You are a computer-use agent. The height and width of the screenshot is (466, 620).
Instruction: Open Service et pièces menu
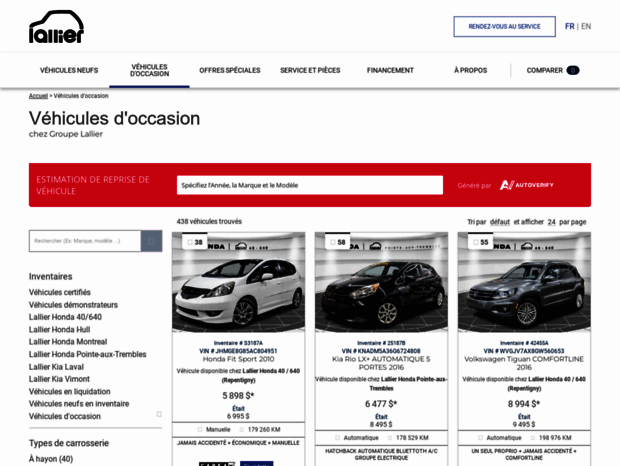[310, 70]
